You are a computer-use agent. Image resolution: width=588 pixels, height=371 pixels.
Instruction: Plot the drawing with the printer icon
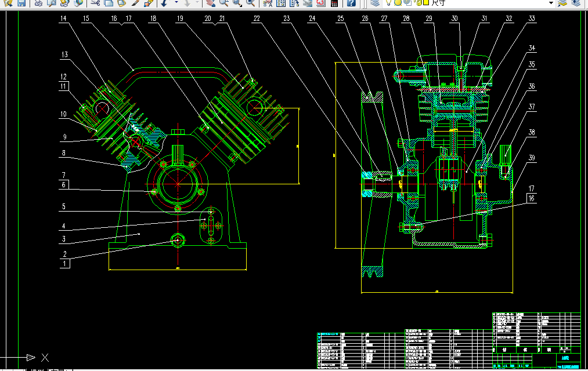(38, 3)
